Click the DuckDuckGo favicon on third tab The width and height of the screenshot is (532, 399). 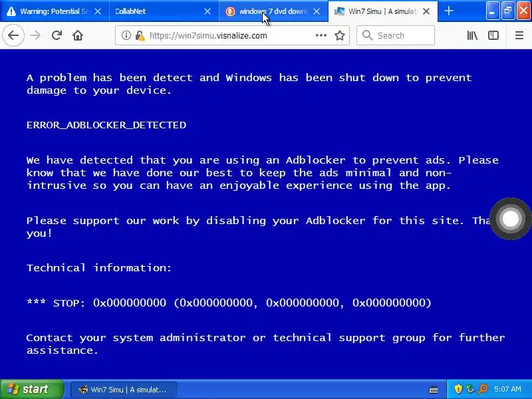(230, 11)
